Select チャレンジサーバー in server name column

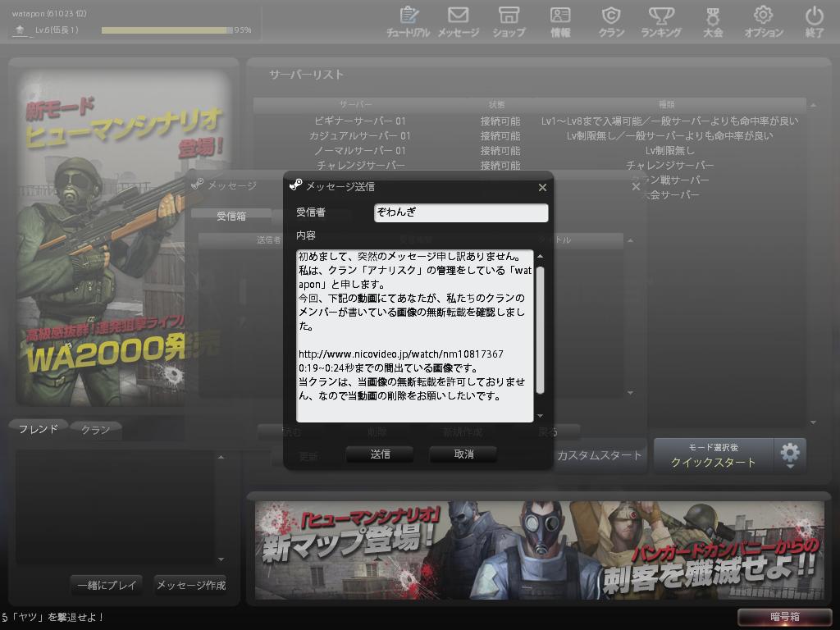(360, 166)
